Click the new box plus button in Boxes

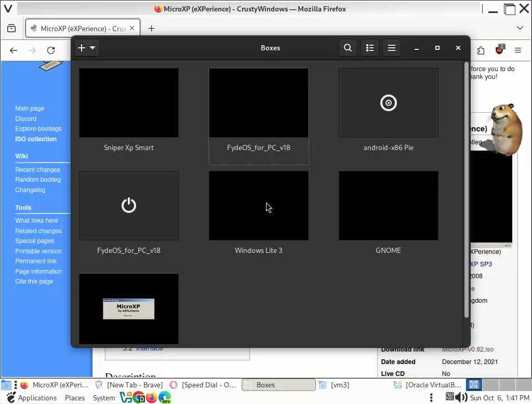point(82,48)
